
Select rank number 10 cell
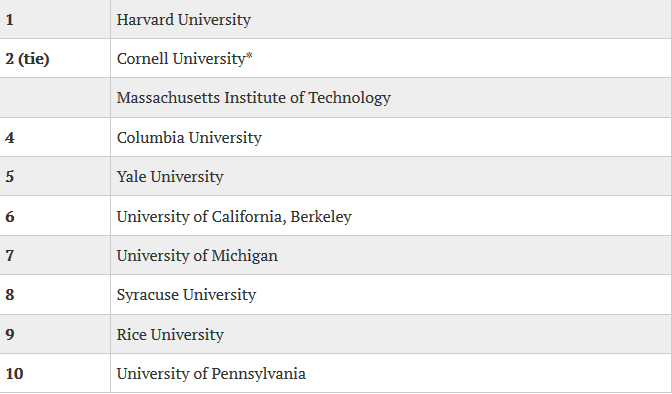(55, 373)
